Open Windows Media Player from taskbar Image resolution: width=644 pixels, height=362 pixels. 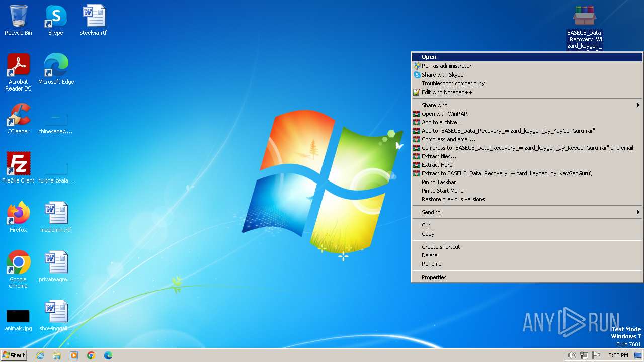(74, 355)
